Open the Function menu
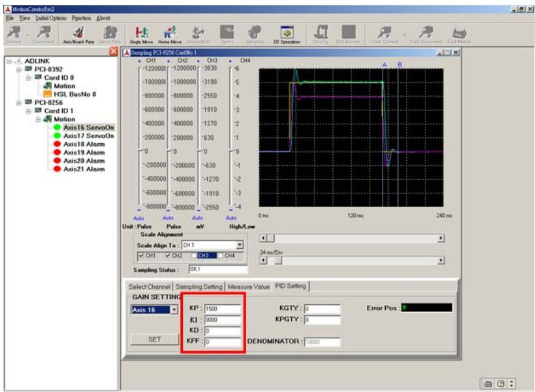This screenshot has height=392, width=535. coord(81,18)
